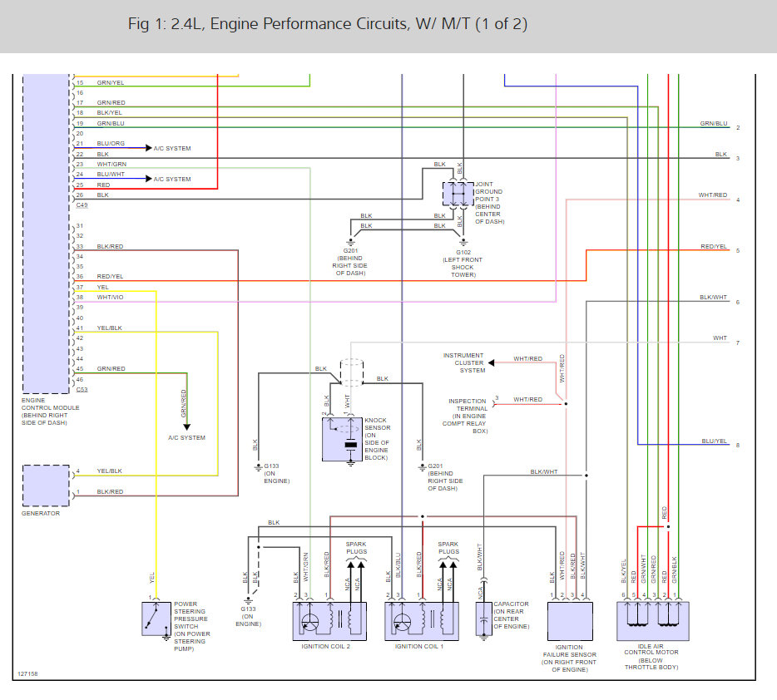Click spark plug arrows above Ignition Coil 2
Image resolution: width=777 pixels, height=700 pixels.
tap(356, 564)
